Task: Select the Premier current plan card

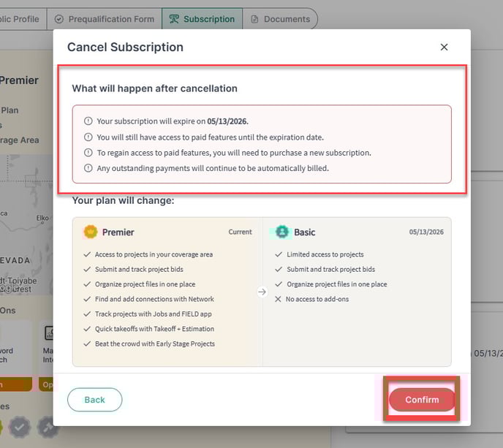Action: [167, 292]
